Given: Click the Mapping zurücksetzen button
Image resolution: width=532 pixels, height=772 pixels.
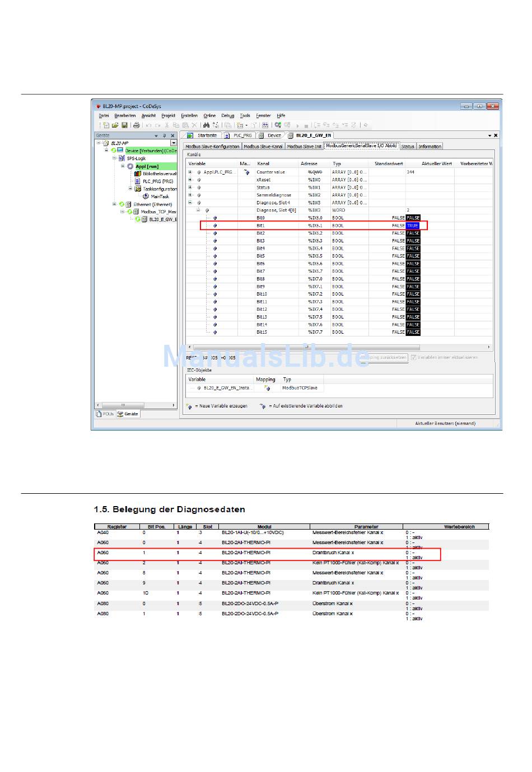Looking at the screenshot, I should click(384, 357).
